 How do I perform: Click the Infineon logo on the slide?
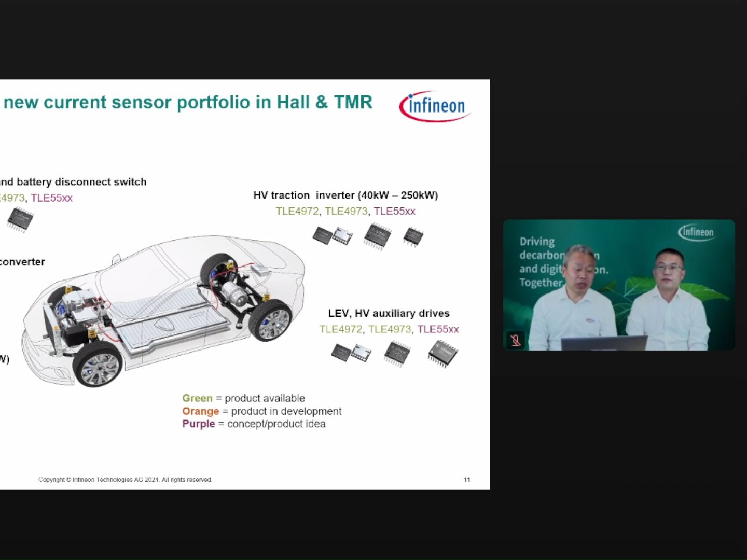coord(435,107)
